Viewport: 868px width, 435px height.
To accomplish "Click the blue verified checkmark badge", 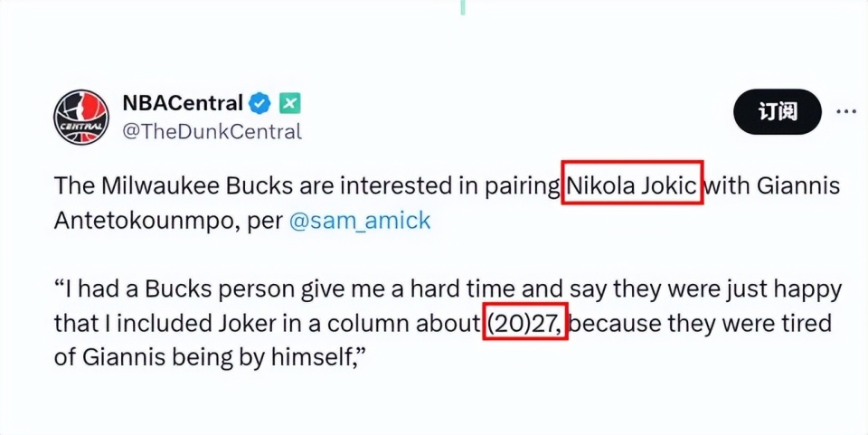I will pyautogui.click(x=260, y=103).
